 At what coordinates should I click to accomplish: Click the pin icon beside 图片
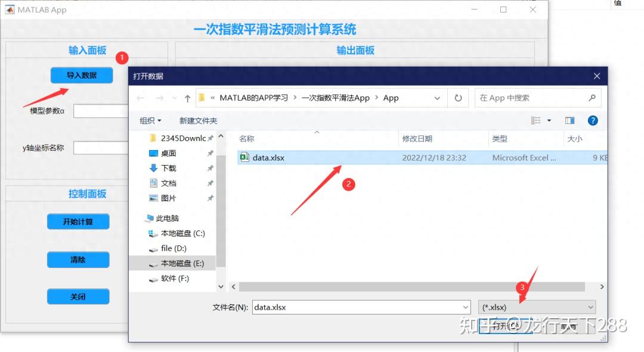(210, 198)
